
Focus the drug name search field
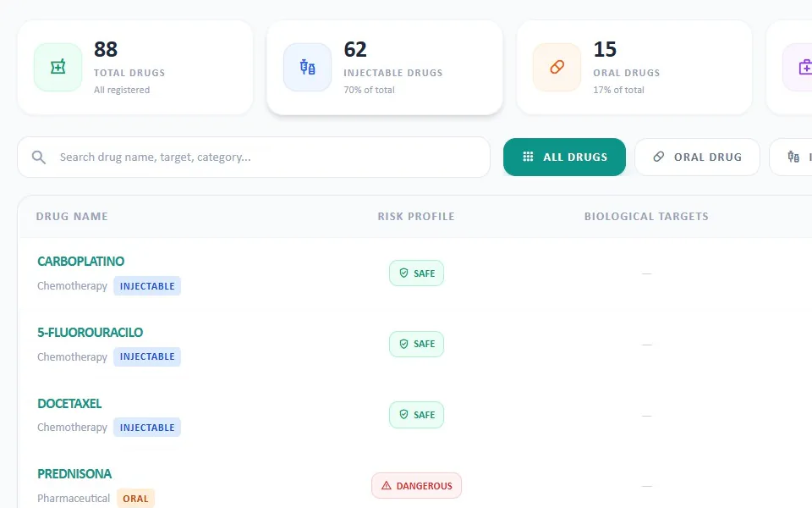254,157
